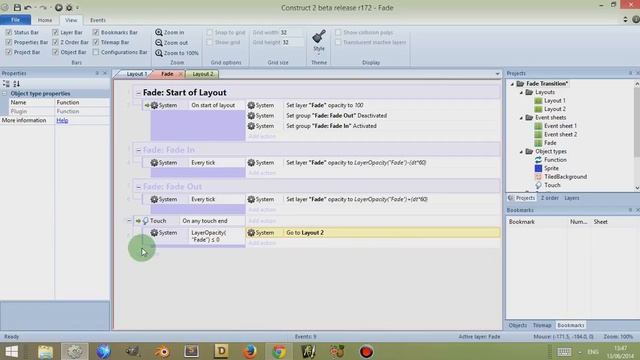Toggle the Project Bar checkbox
Viewport: 640px width, 360px height.
click(x=9, y=52)
